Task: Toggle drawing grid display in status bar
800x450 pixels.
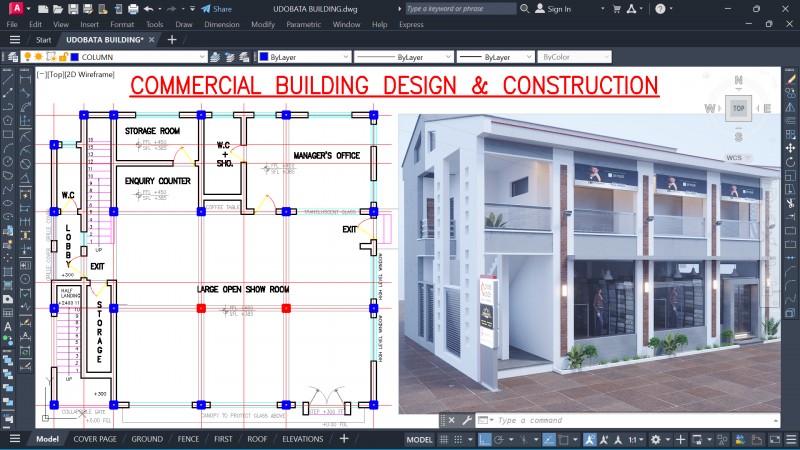Action: [x=444, y=439]
